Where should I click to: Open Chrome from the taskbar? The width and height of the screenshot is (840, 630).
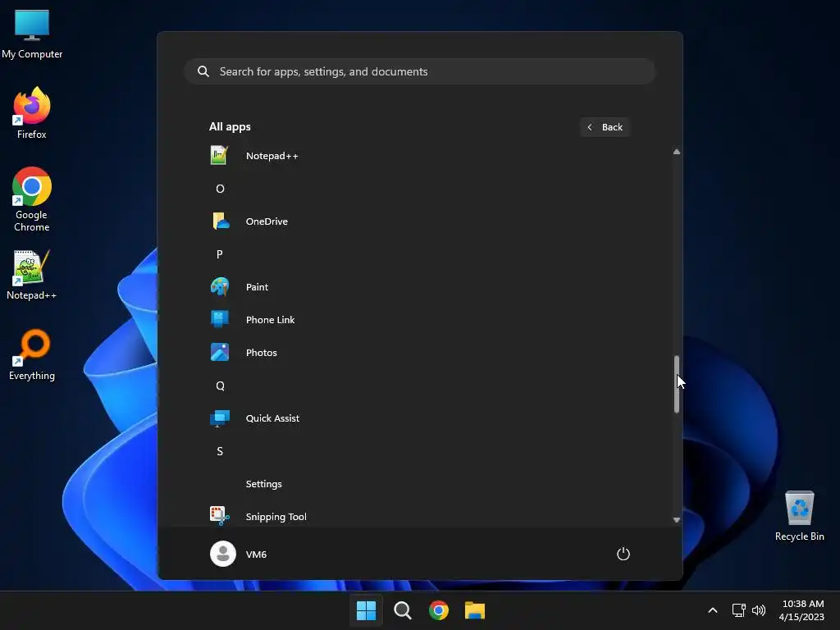pos(439,610)
